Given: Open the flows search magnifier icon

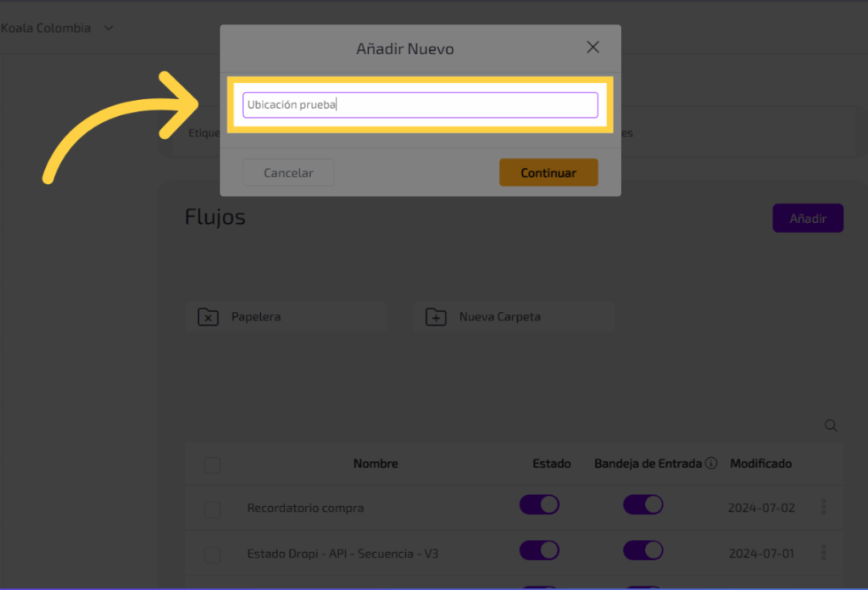Looking at the screenshot, I should pyautogui.click(x=831, y=426).
